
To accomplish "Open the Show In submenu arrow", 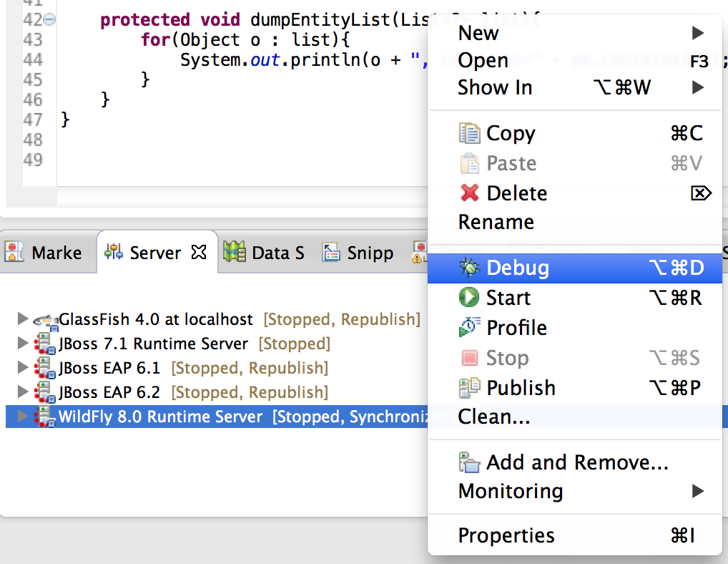I will pos(698,87).
